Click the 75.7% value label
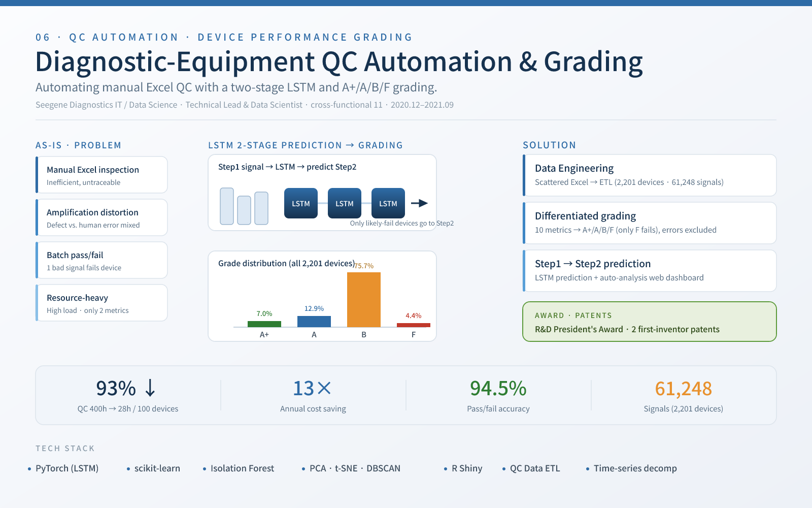The height and width of the screenshot is (508, 812). click(364, 266)
